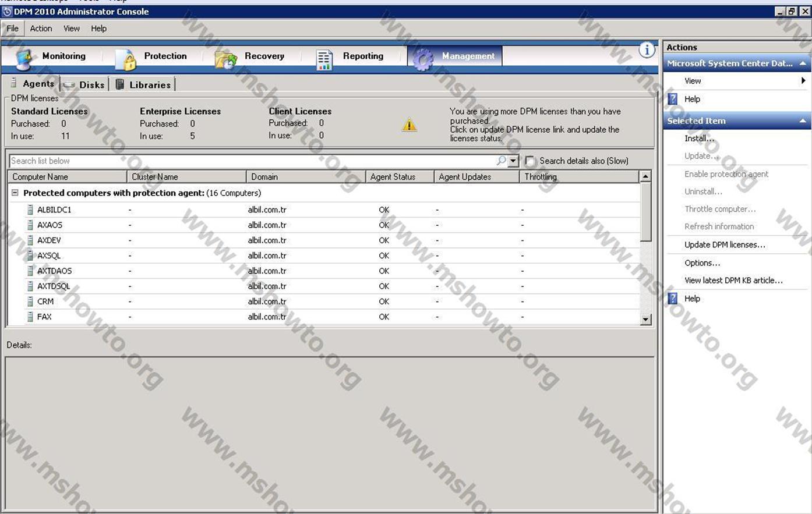This screenshot has height=514, width=812.
Task: Collapse the Selected Item section
Action: click(803, 121)
